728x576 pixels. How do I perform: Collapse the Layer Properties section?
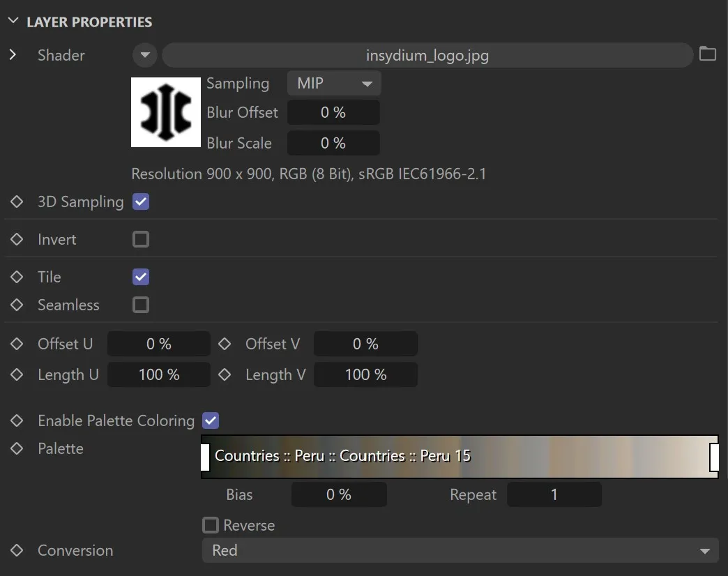point(13,21)
